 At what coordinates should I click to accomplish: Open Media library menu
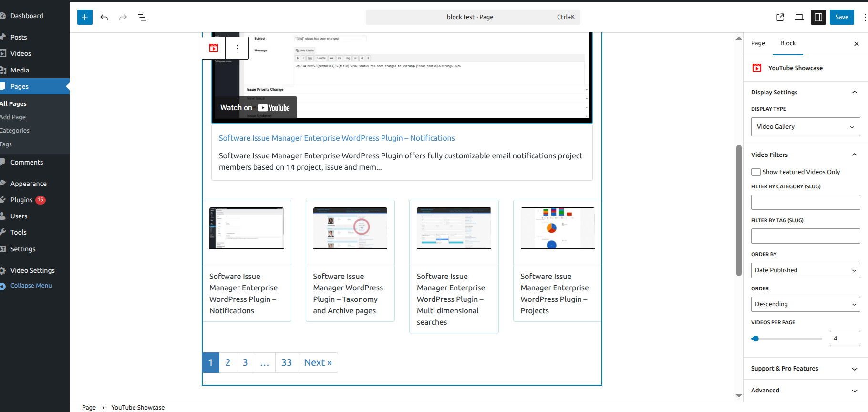(20, 70)
